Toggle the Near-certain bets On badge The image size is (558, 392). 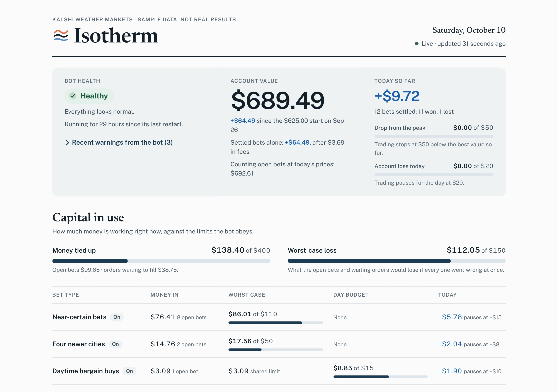coord(117,317)
